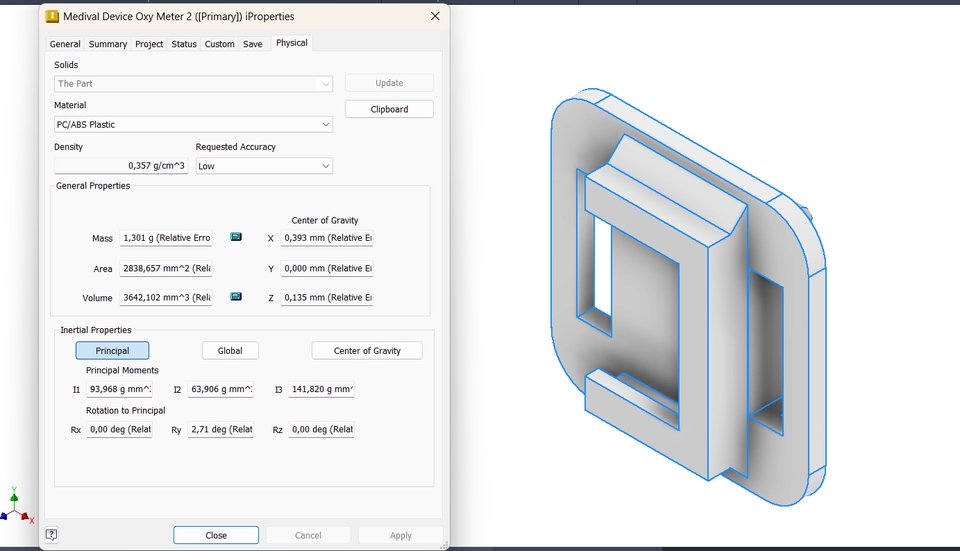Select Global inertial properties
Image resolution: width=960 pixels, height=551 pixels.
click(x=230, y=351)
